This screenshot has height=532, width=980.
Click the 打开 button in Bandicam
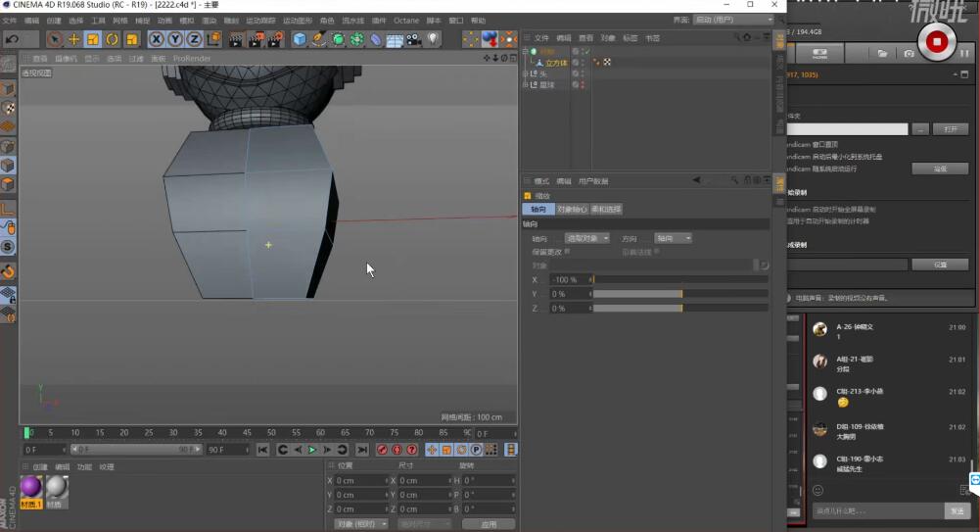pyautogui.click(x=950, y=128)
